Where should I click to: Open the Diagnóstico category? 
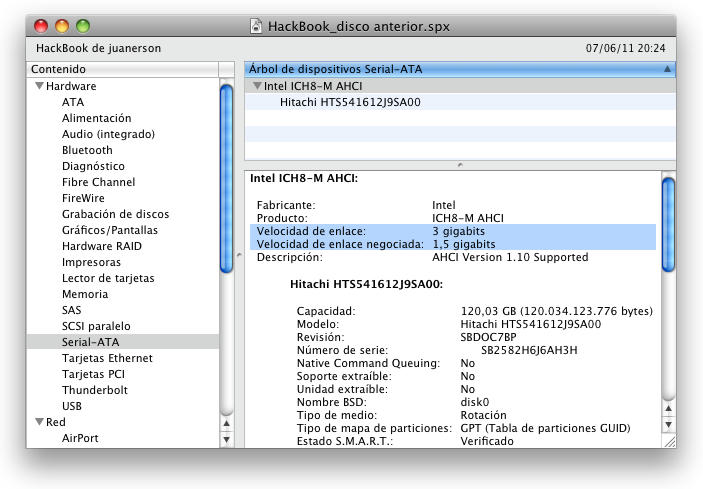pos(93,166)
